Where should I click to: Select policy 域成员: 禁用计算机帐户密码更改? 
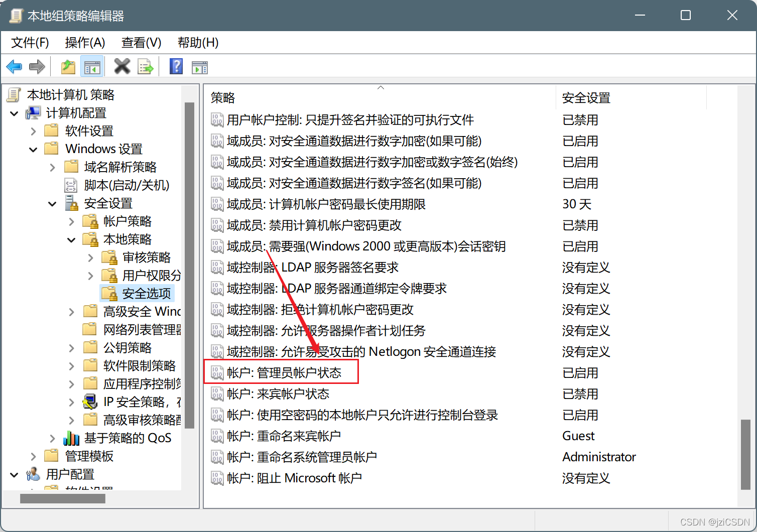(x=314, y=225)
